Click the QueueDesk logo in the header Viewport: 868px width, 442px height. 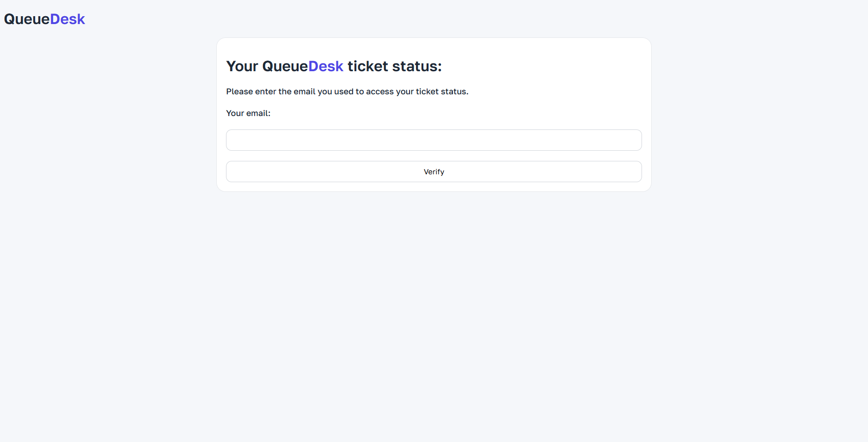pyautogui.click(x=44, y=19)
